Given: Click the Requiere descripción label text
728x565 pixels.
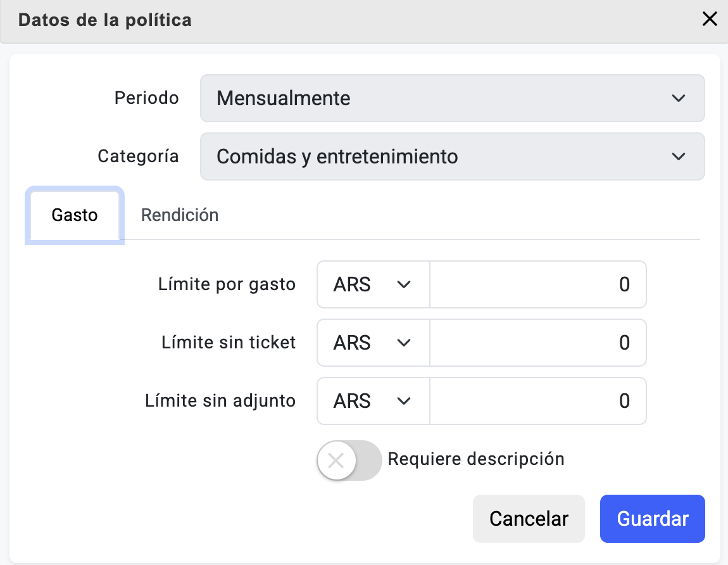Looking at the screenshot, I should click(475, 459).
